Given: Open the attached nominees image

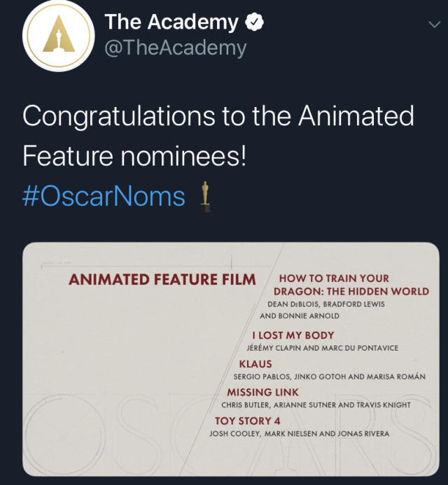Looking at the screenshot, I should click(231, 359).
